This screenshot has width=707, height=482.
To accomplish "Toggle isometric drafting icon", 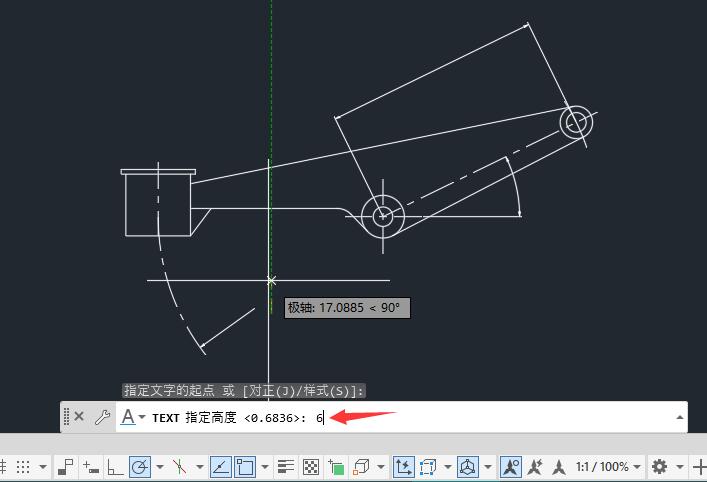I will click(x=179, y=467).
